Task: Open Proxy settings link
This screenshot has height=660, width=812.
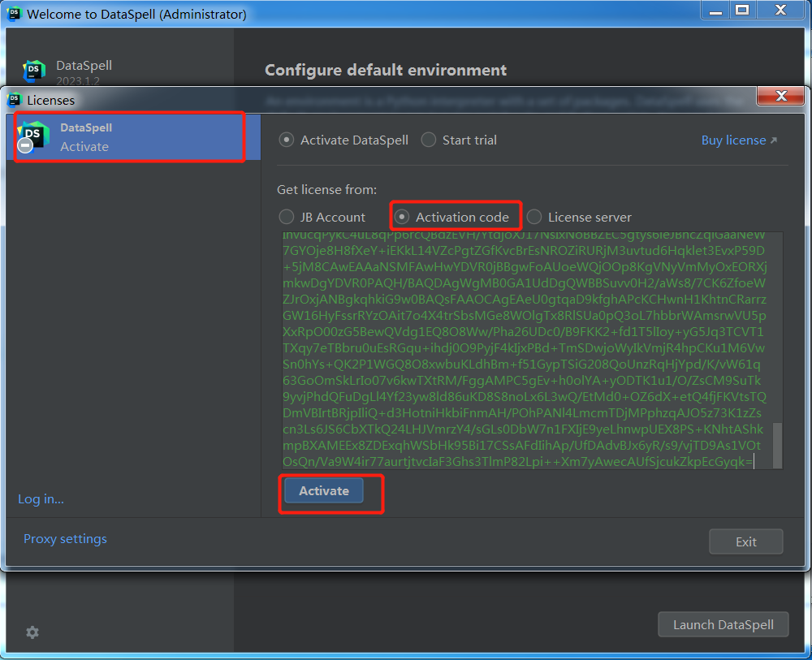Action: [65, 539]
